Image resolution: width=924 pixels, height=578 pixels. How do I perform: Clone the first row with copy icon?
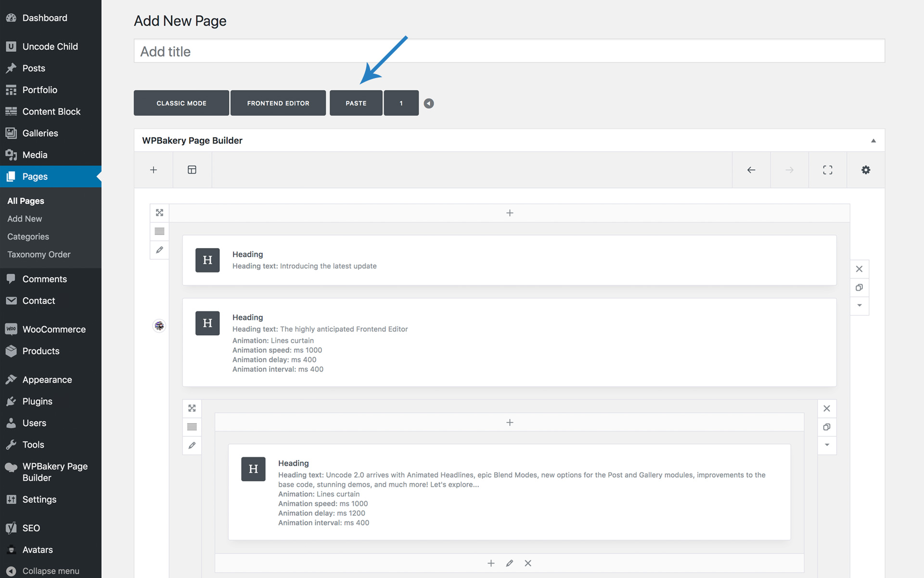coord(859,288)
